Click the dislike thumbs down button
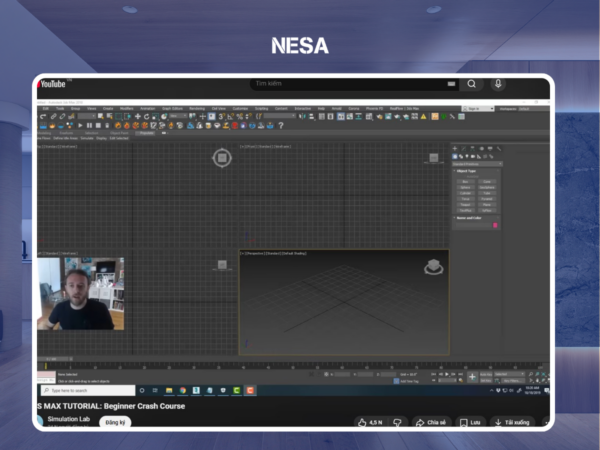The width and height of the screenshot is (600, 450). 397,422
